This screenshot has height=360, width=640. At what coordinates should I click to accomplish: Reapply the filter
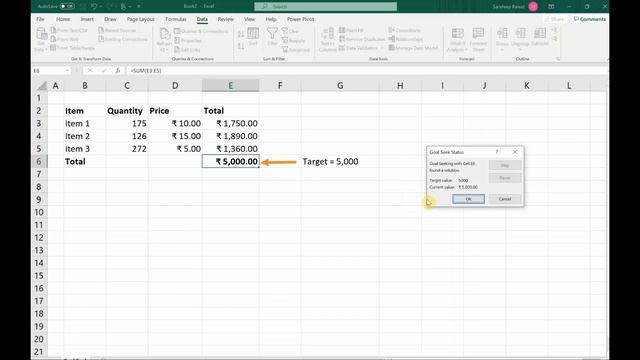click(293, 40)
